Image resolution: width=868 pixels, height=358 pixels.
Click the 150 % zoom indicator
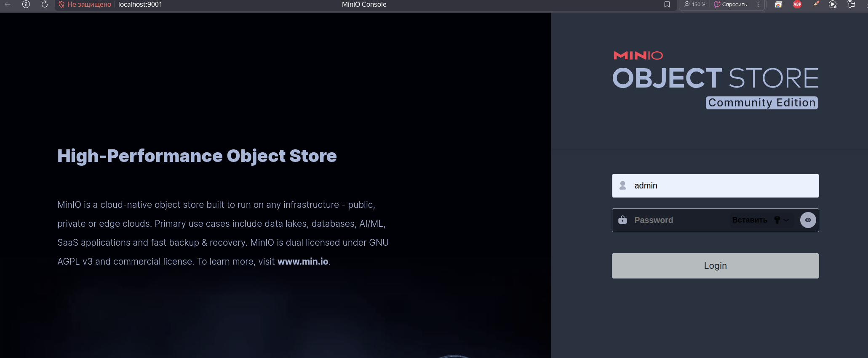coord(694,5)
